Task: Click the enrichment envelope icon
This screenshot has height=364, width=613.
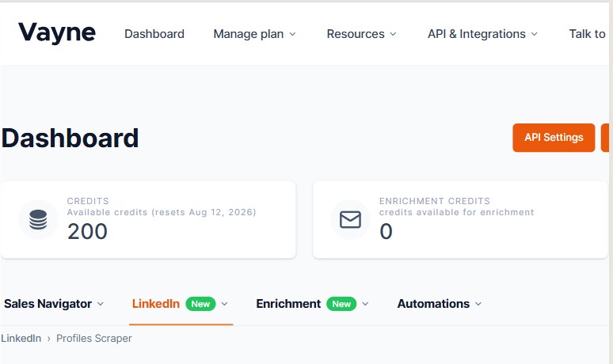Action: pos(350,219)
